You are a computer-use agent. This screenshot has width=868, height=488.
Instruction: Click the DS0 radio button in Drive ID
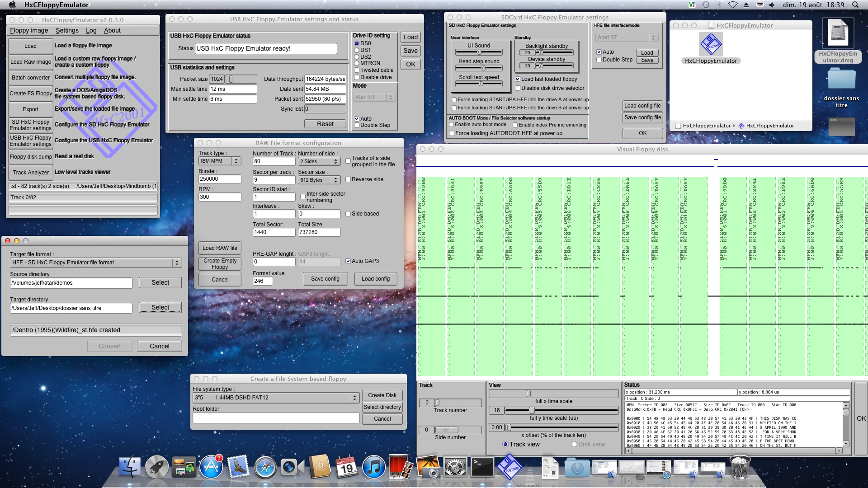[357, 43]
